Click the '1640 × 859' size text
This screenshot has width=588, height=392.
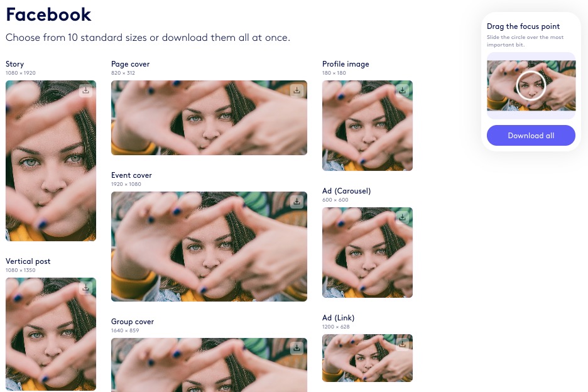pyautogui.click(x=125, y=330)
